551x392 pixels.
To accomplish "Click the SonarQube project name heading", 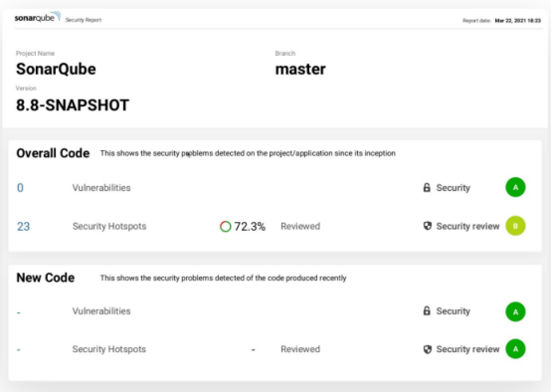I will click(56, 69).
